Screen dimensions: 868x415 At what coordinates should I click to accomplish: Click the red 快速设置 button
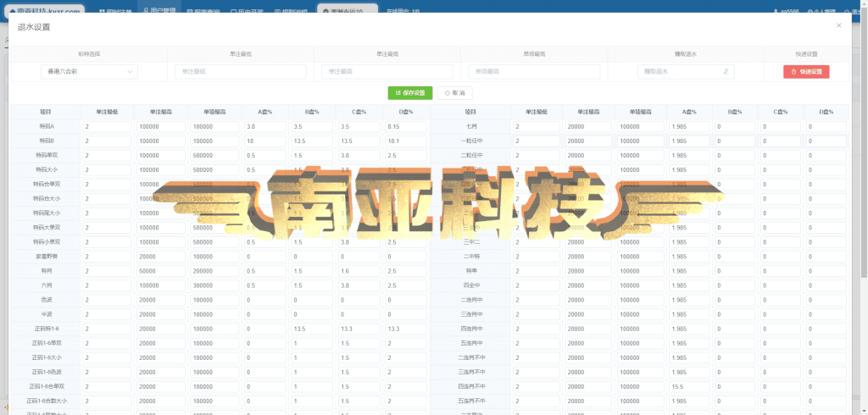(x=806, y=71)
